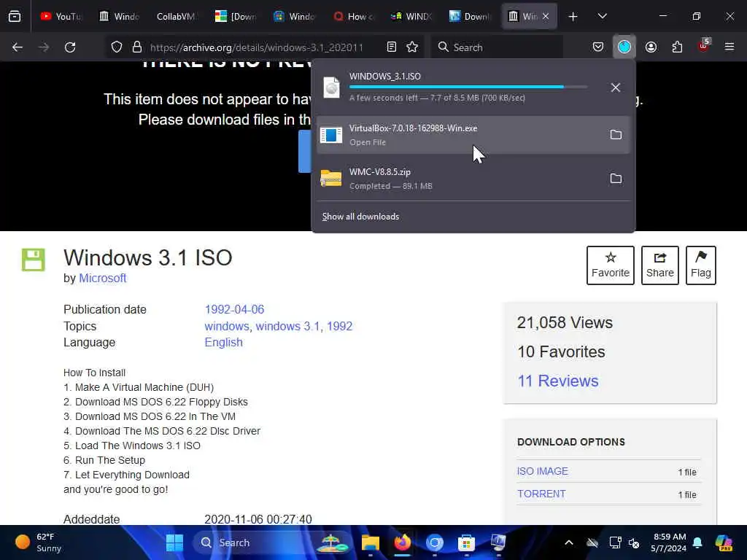Expand TORRENT download option
This screenshot has width=747, height=560.
(541, 494)
